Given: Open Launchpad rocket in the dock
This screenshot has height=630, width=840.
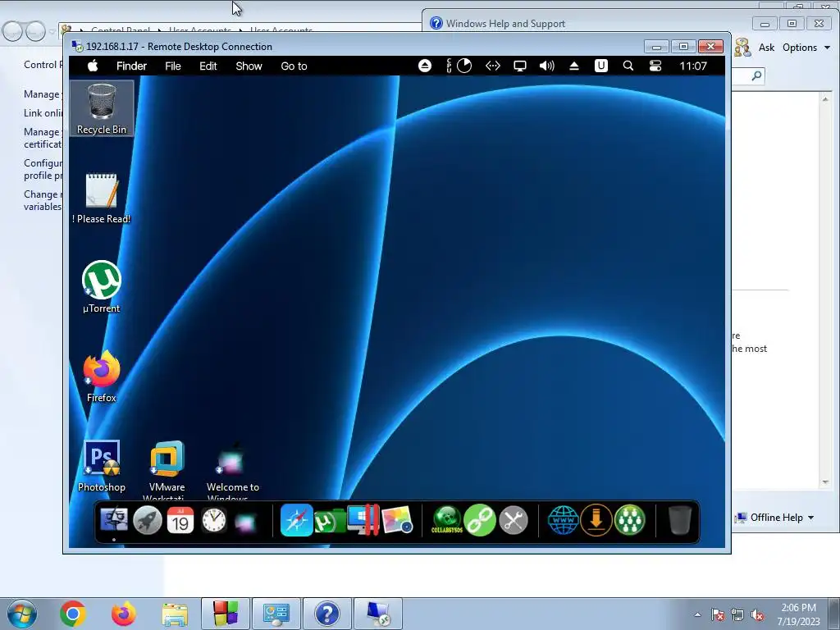Looking at the screenshot, I should (148, 520).
